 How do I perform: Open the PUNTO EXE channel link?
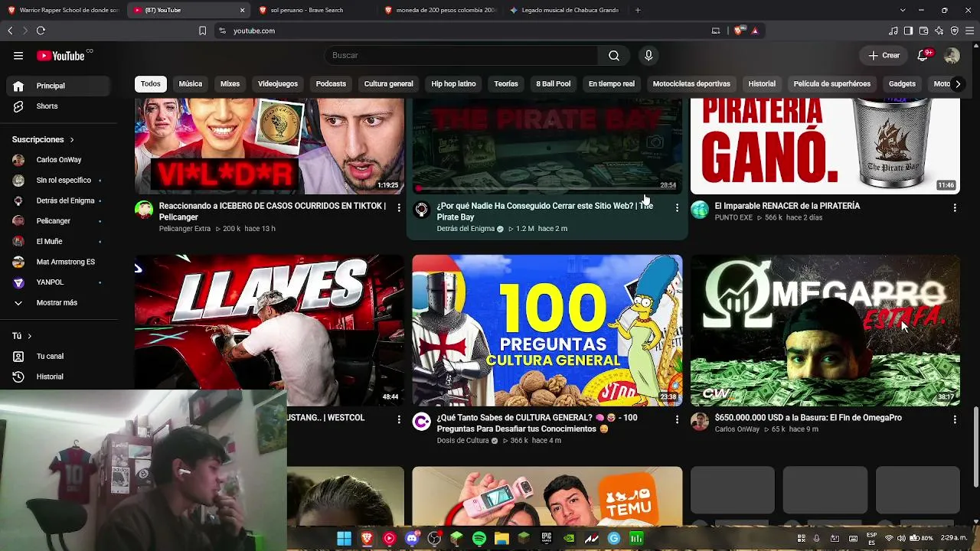[733, 217]
